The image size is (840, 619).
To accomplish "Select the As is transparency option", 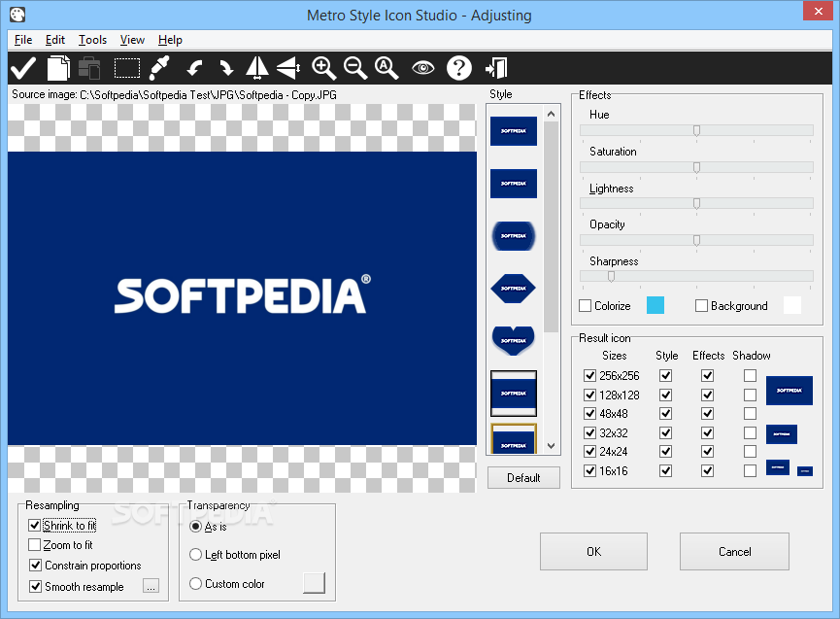I will 195,527.
